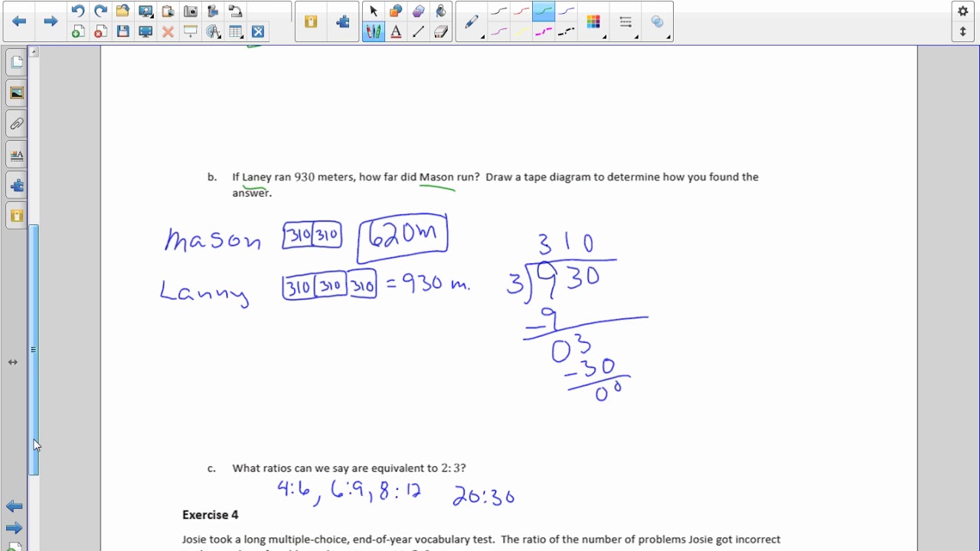Choose the black pen line style
Image resolution: width=980 pixels, height=551 pixels.
point(499,11)
